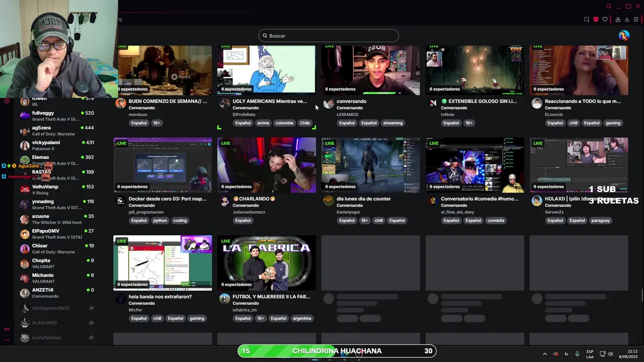The height and width of the screenshot is (362, 644).
Task: Open browser search magnifier in title bar
Action: (x=609, y=7)
